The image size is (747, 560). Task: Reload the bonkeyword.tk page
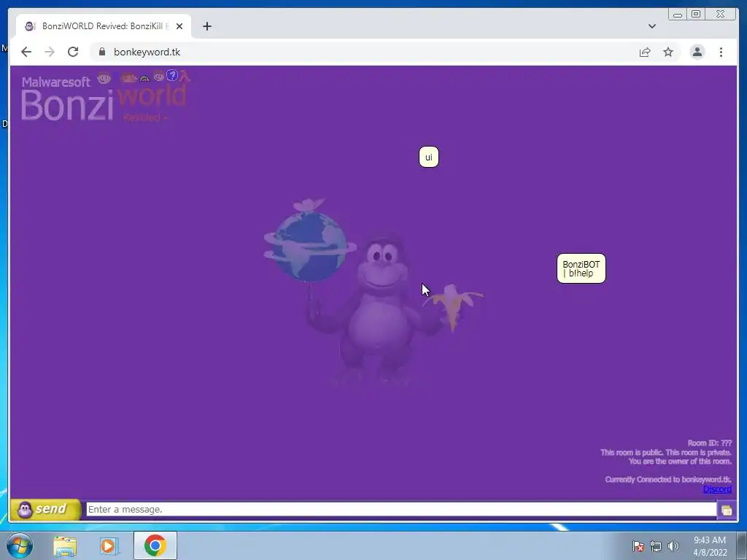click(73, 52)
